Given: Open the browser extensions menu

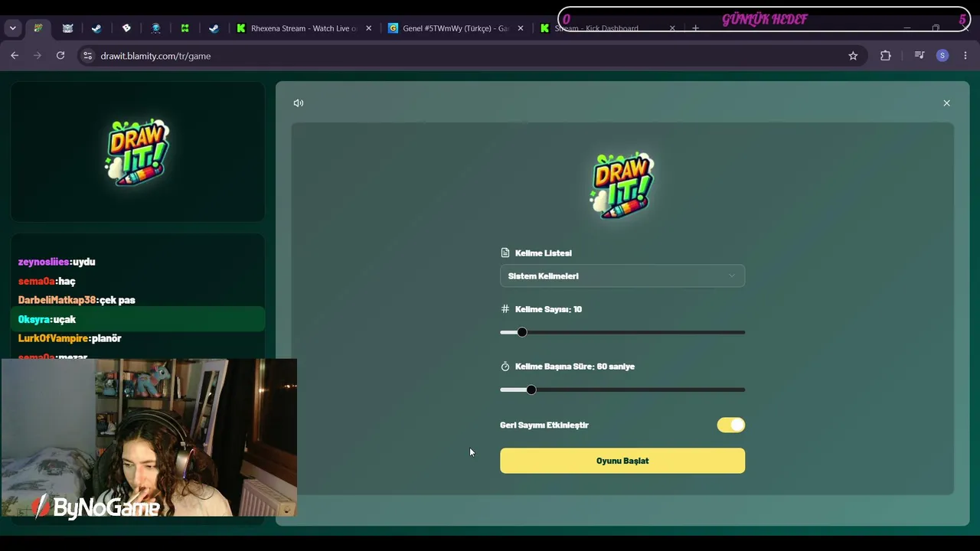Looking at the screenshot, I should [886, 56].
